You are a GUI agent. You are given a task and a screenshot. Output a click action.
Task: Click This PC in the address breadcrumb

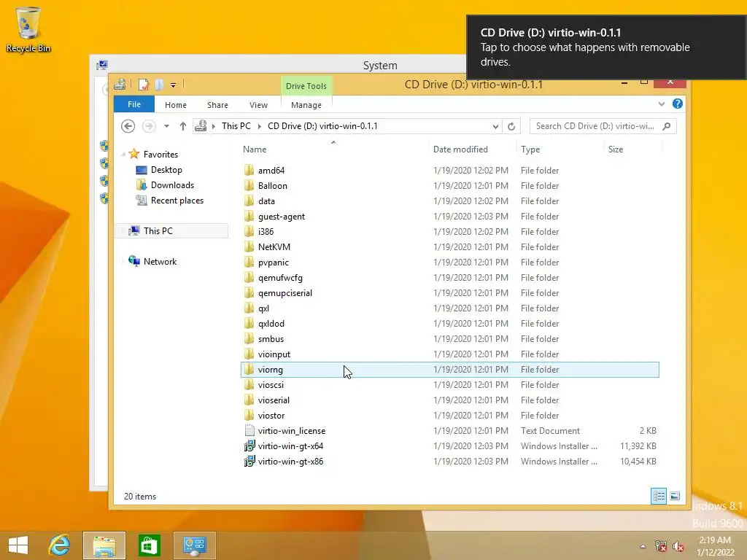[236, 126]
